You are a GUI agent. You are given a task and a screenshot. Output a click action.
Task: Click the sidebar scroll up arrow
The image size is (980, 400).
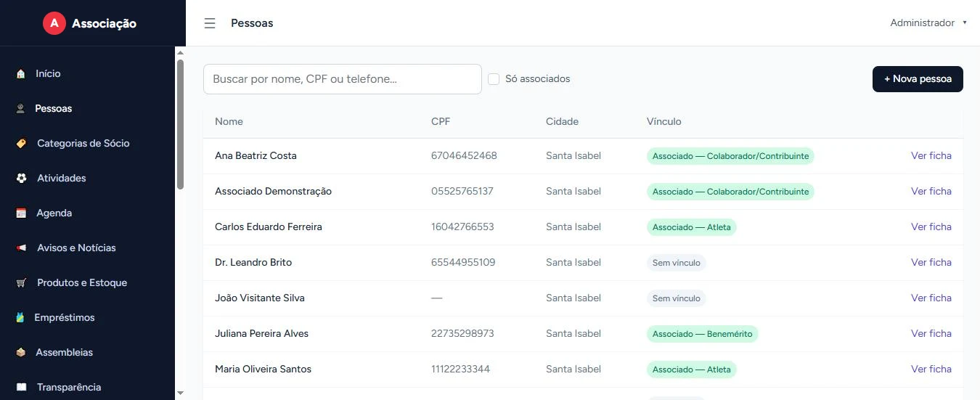click(180, 52)
